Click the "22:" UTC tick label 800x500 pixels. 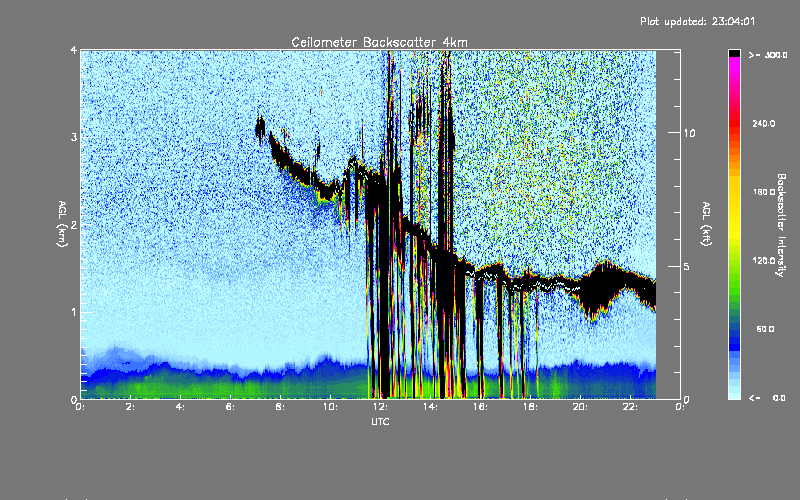coord(630,407)
